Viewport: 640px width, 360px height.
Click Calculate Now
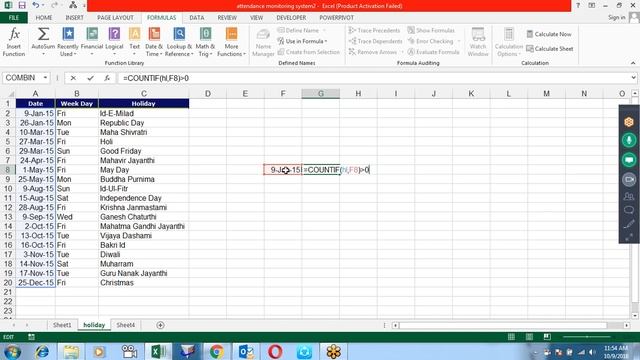coord(549,34)
